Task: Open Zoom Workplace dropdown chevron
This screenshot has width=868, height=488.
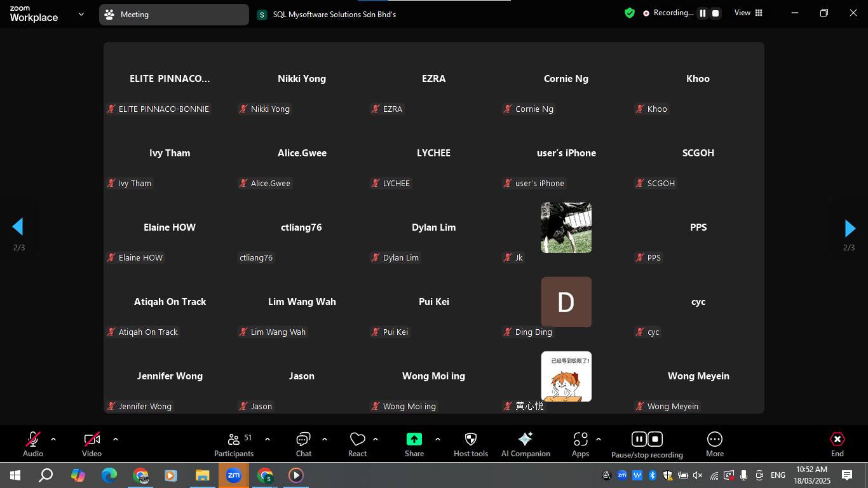Action: (x=81, y=14)
